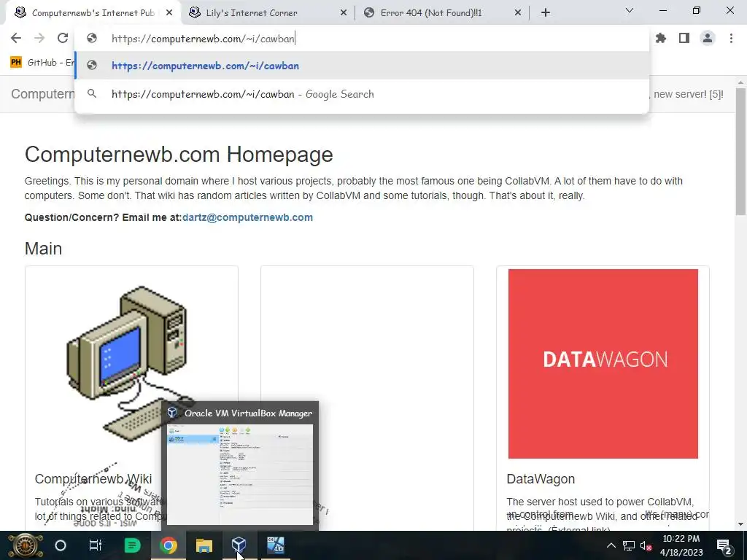The image size is (747, 560).
Task: Click the Computernewb Wiki computer image
Action: 131,363
